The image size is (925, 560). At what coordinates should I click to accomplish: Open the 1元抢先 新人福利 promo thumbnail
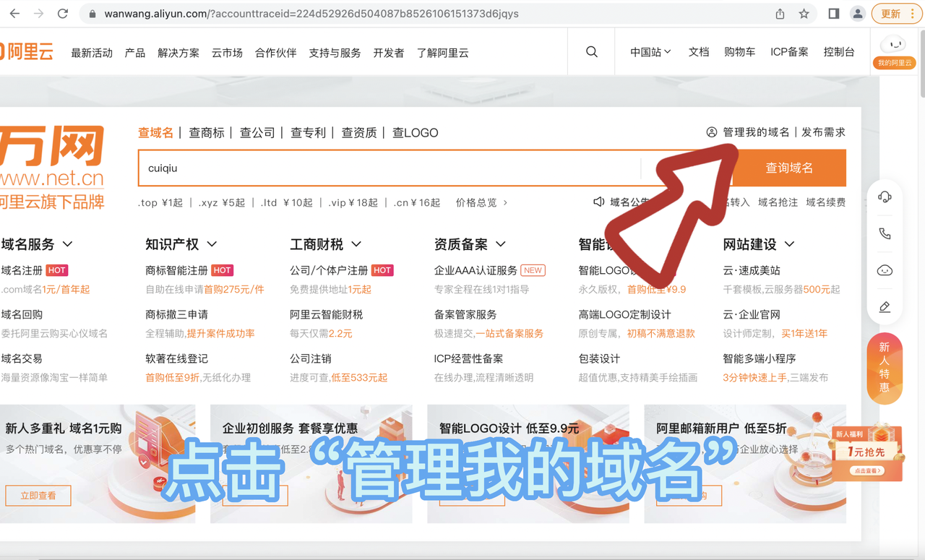point(866,453)
